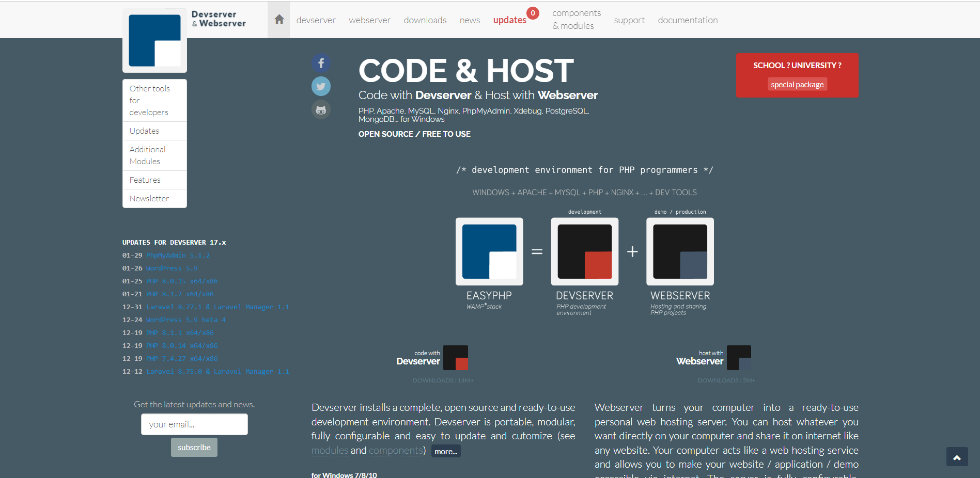Image resolution: width=980 pixels, height=478 pixels.
Task: Click the scroll-to-top arrow button
Action: point(957,456)
